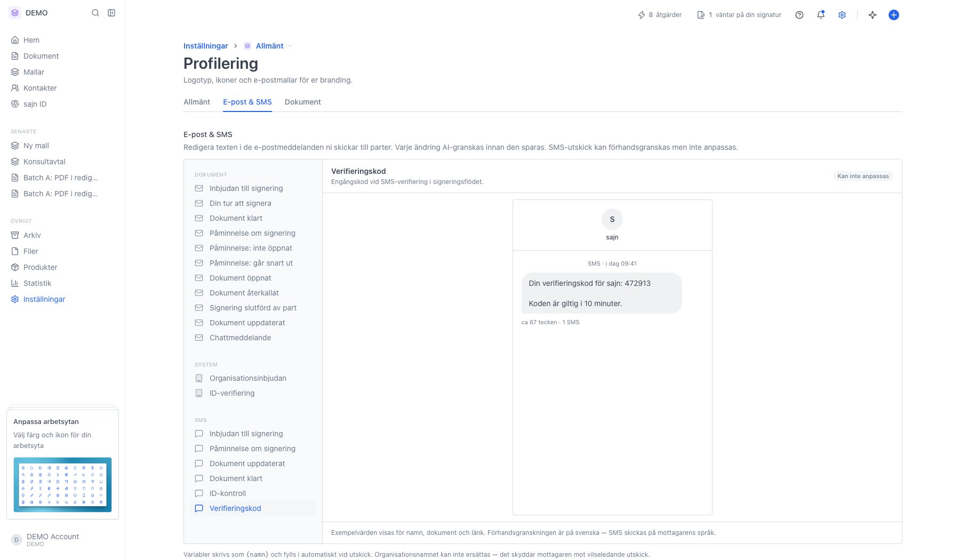This screenshot has height=560, width=960.
Task: Expand the Allmänt breadcrumb dropdown chevron
Action: click(x=290, y=46)
